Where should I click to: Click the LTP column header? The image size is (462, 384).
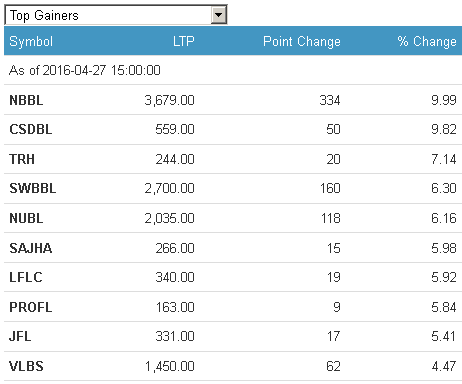[x=184, y=41]
